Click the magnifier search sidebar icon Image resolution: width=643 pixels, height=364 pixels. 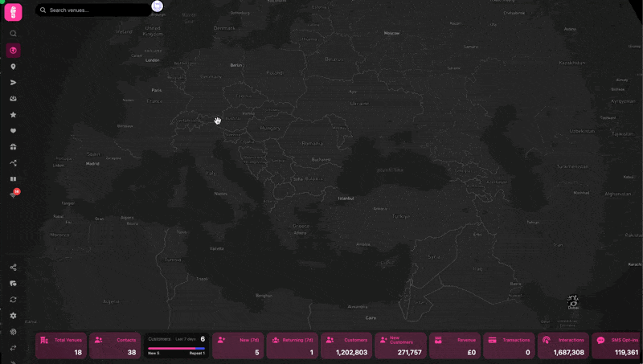[13, 34]
